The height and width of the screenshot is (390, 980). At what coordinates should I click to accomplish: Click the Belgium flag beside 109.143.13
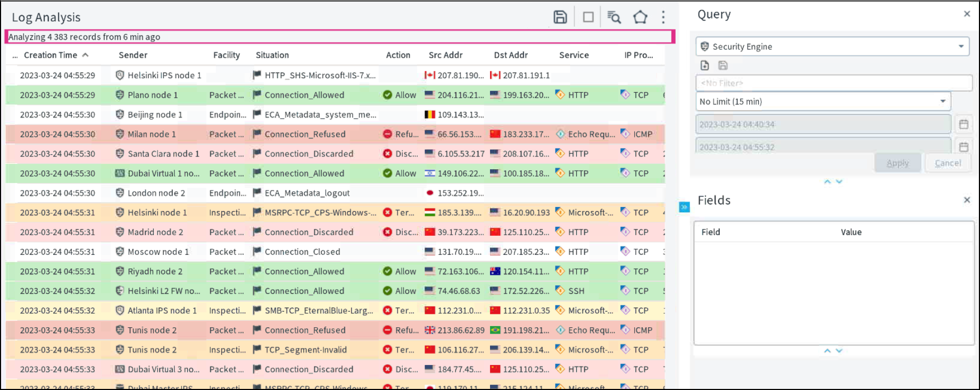point(429,114)
